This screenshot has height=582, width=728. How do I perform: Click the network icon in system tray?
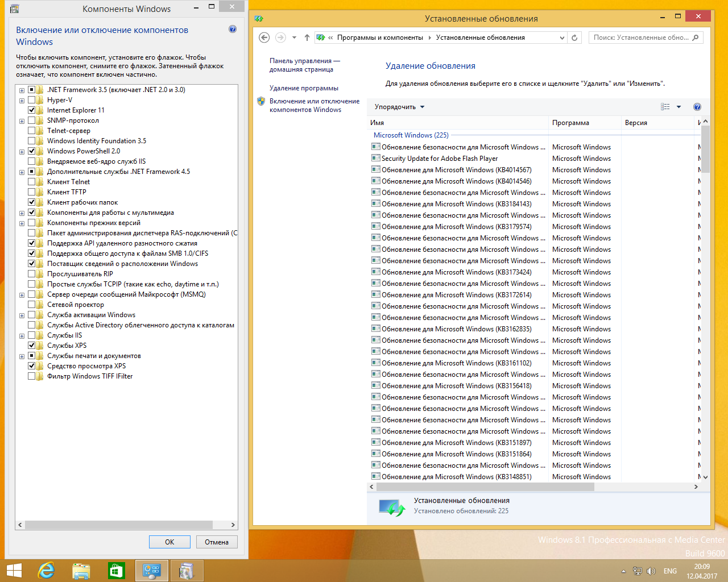[638, 571]
